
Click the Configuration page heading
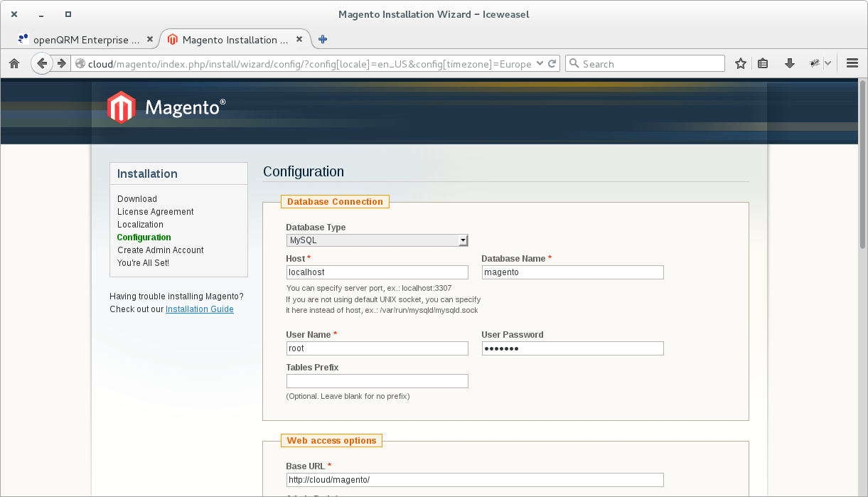tap(304, 171)
